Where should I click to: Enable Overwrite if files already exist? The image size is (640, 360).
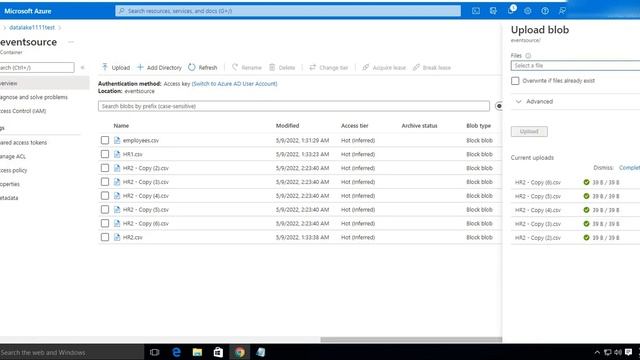pos(515,81)
